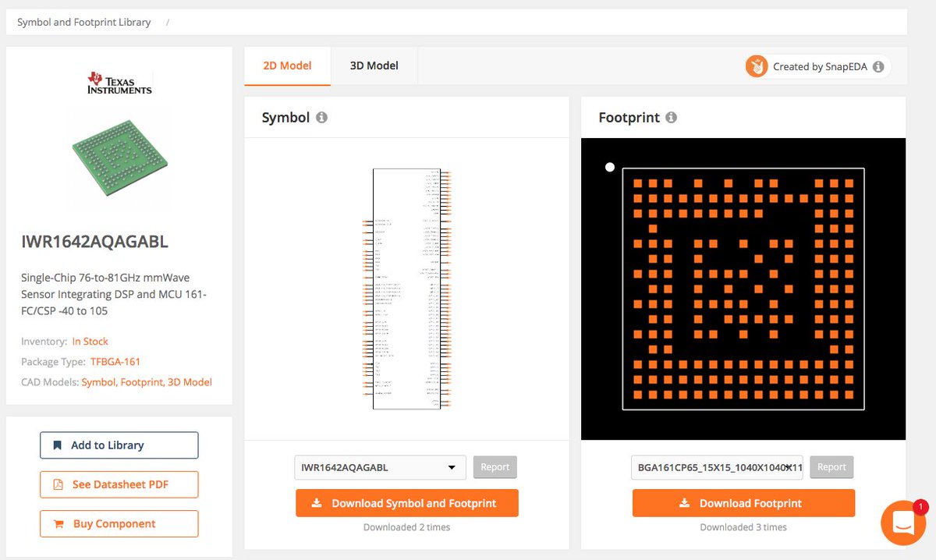Screen dimensions: 936x560
Task: Open See Datasheet PDF
Action: tap(119, 484)
